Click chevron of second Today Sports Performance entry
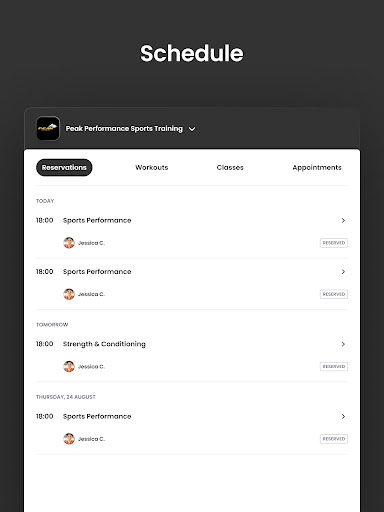Screen dimensions: 384x512 point(343,272)
